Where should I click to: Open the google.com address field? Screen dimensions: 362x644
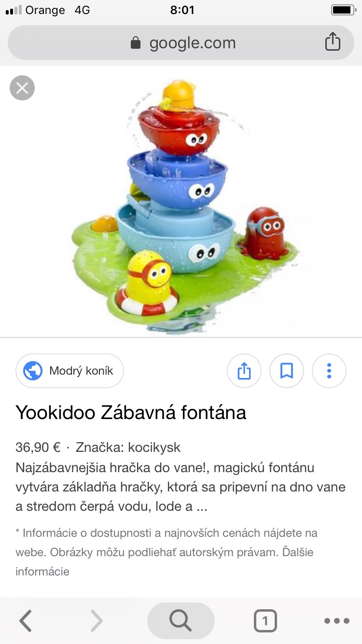[x=181, y=42]
